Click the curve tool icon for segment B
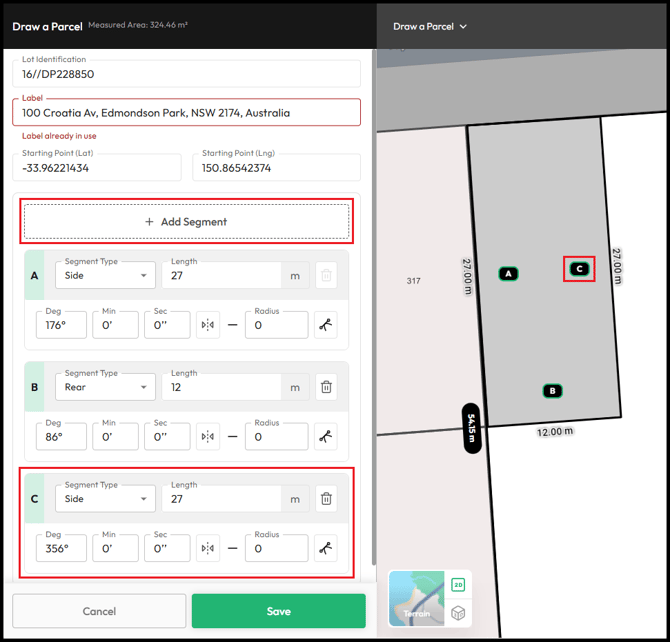This screenshot has height=642, width=670. click(x=326, y=437)
